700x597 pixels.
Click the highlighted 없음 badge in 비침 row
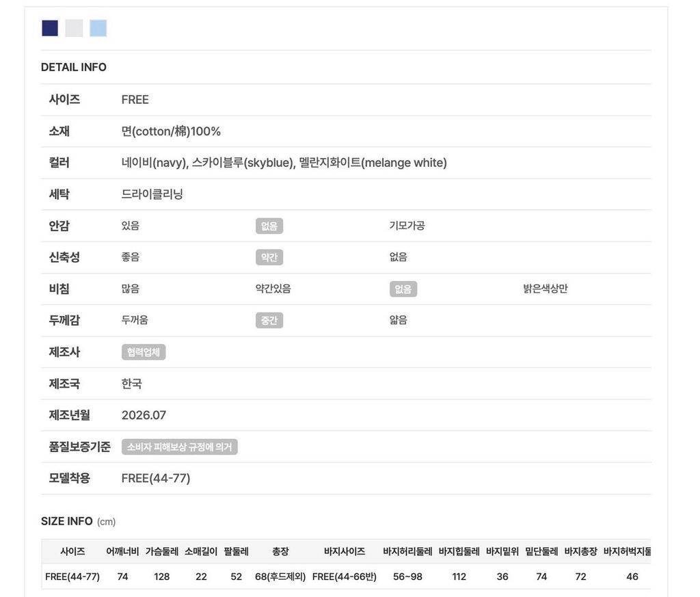[403, 289]
